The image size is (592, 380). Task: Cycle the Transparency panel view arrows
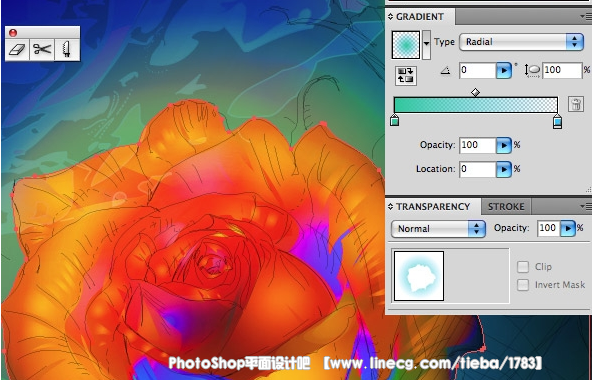(x=390, y=207)
